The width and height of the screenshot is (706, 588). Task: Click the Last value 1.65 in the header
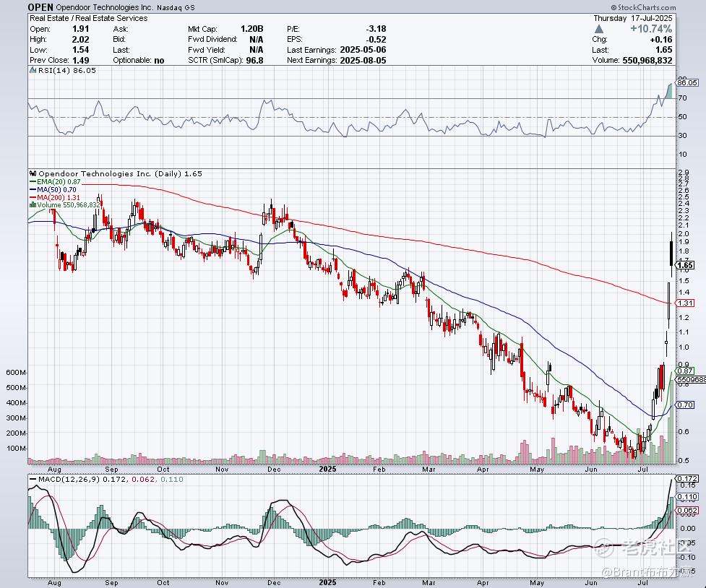tap(664, 50)
